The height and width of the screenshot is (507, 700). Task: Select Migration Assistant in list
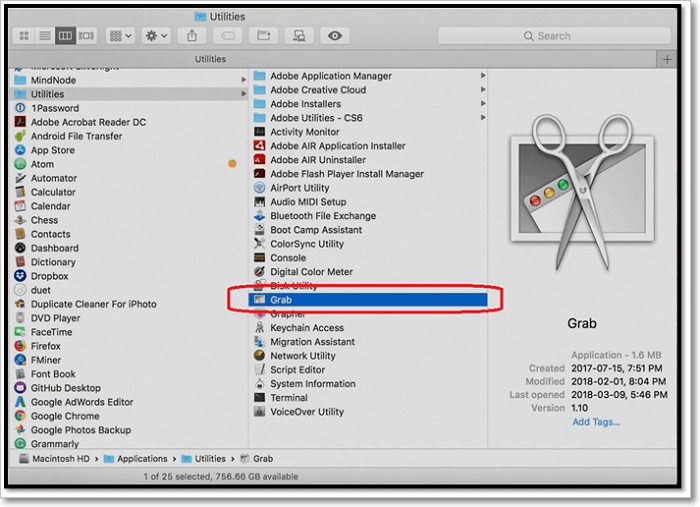(312, 342)
